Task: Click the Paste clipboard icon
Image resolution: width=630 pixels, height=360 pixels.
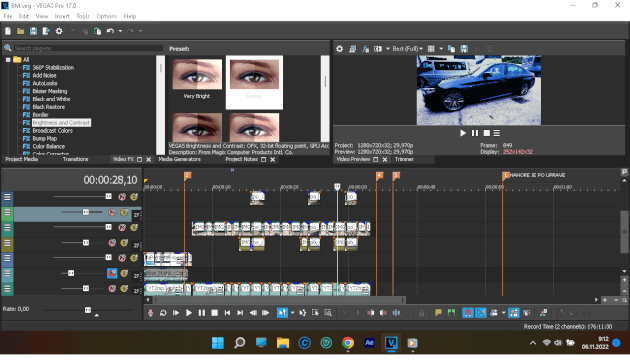Action: [x=97, y=31]
